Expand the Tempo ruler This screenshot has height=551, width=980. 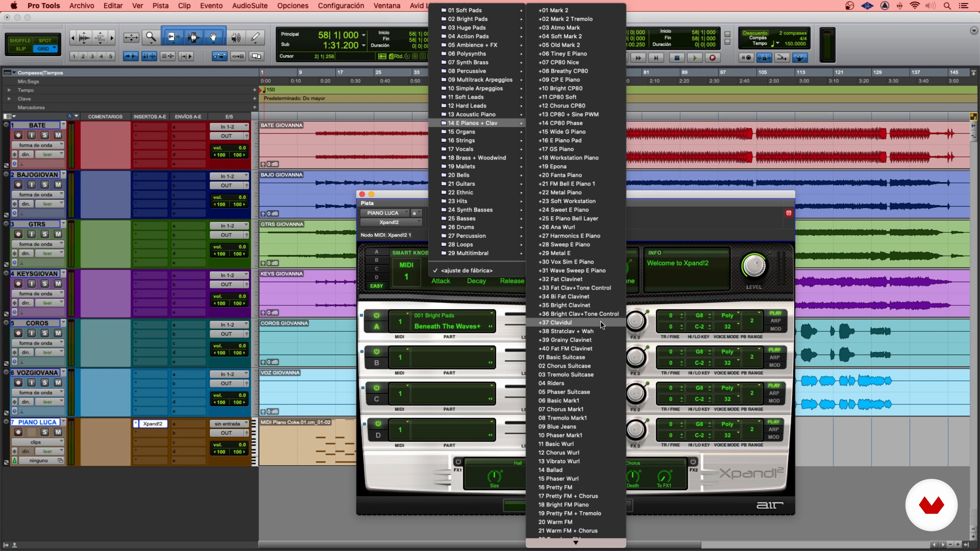(x=9, y=90)
